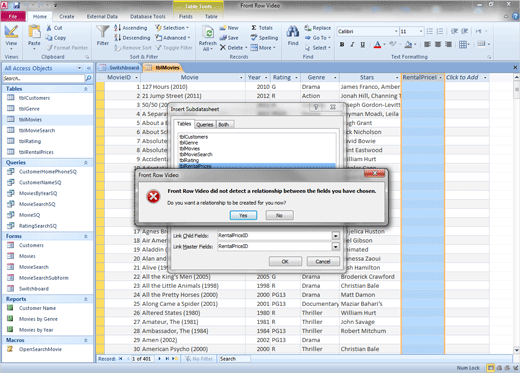Screen dimensions: 520x373
Task: Open the Movie column header dropdown
Action: [x=241, y=78]
